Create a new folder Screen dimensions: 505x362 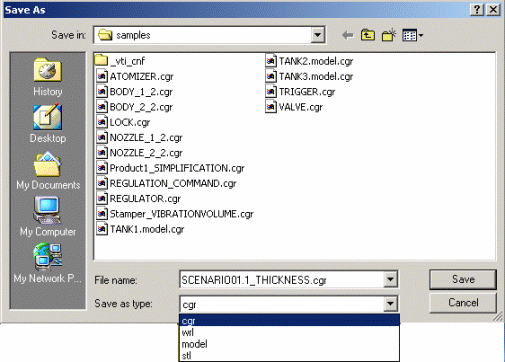pos(389,35)
